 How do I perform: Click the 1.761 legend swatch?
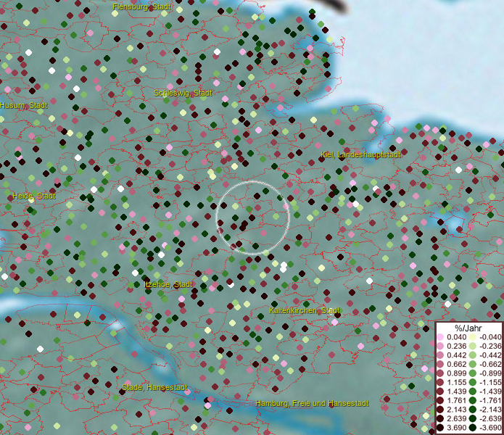pyautogui.click(x=440, y=400)
